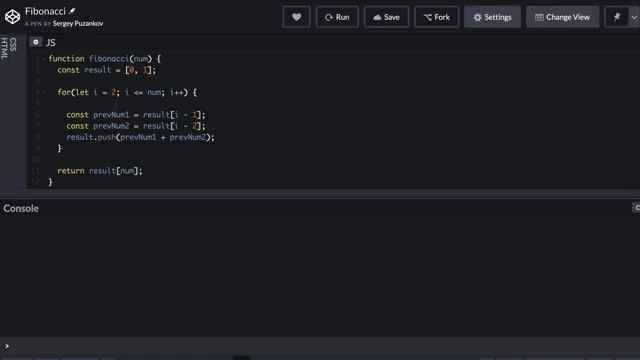Image resolution: width=640 pixels, height=360 pixels.
Task: Open the Change View menu
Action: click(562, 17)
